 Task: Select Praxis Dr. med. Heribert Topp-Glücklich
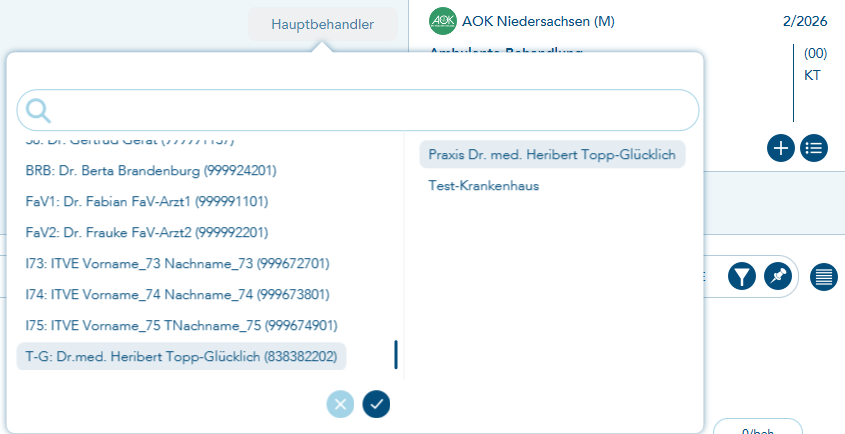pos(552,154)
